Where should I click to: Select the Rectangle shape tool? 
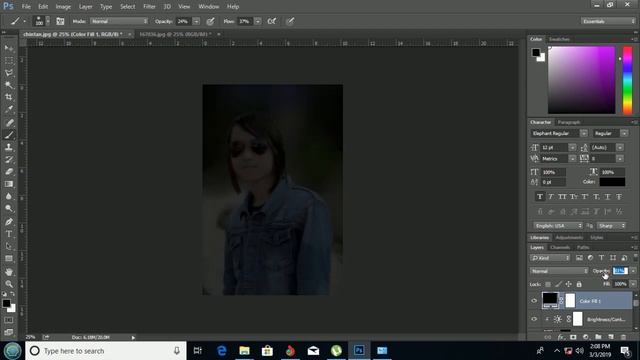9,258
